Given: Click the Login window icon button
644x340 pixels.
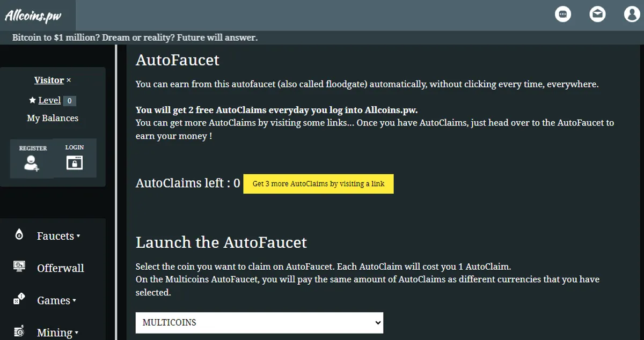Looking at the screenshot, I should point(75,158).
